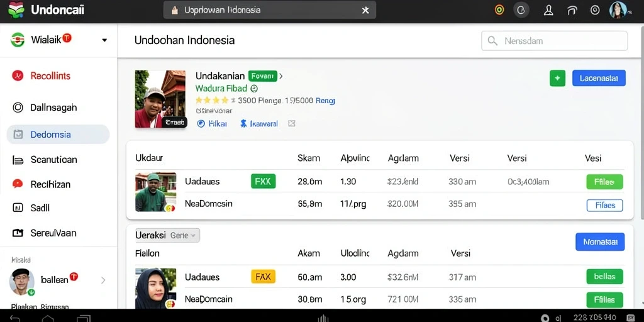Click the star rating row
Screen dimensions: 644x322
(x=215, y=100)
